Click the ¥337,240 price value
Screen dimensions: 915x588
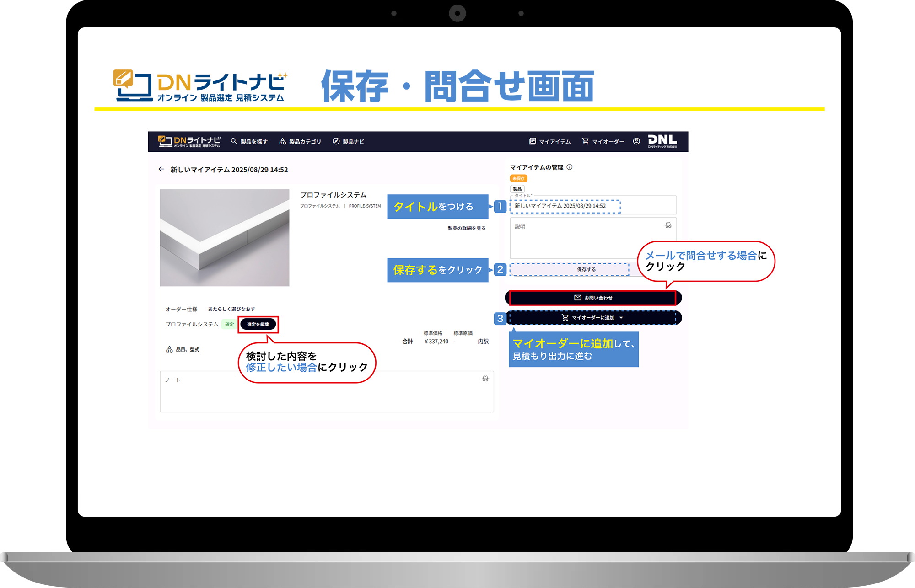[x=436, y=342]
